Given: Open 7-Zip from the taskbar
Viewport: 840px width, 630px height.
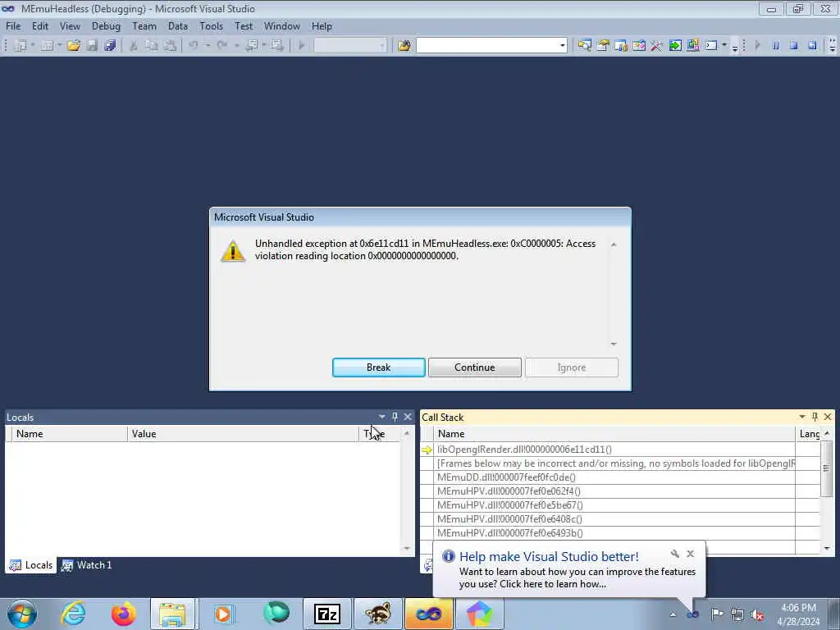Looking at the screenshot, I should pos(327,614).
